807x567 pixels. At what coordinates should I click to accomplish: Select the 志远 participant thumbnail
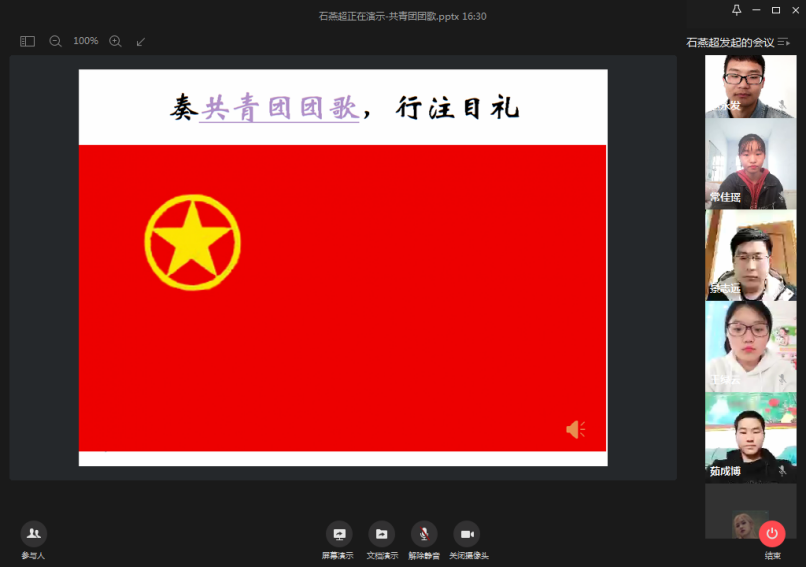pyautogui.click(x=750, y=255)
